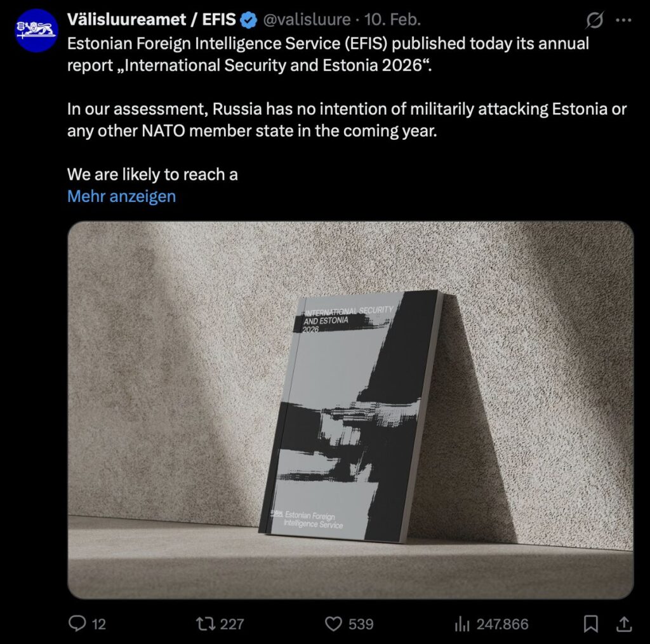650x644 pixels.
Task: Open the report book cover image
Action: 350,410
